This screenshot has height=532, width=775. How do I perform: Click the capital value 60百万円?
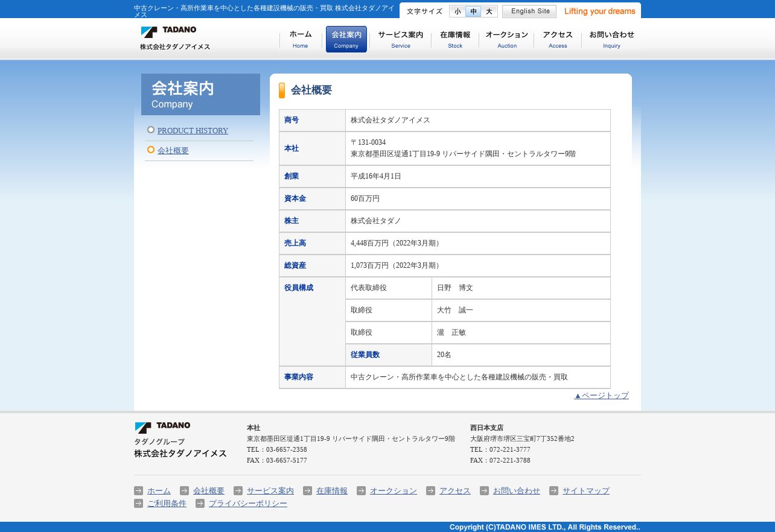(x=365, y=199)
